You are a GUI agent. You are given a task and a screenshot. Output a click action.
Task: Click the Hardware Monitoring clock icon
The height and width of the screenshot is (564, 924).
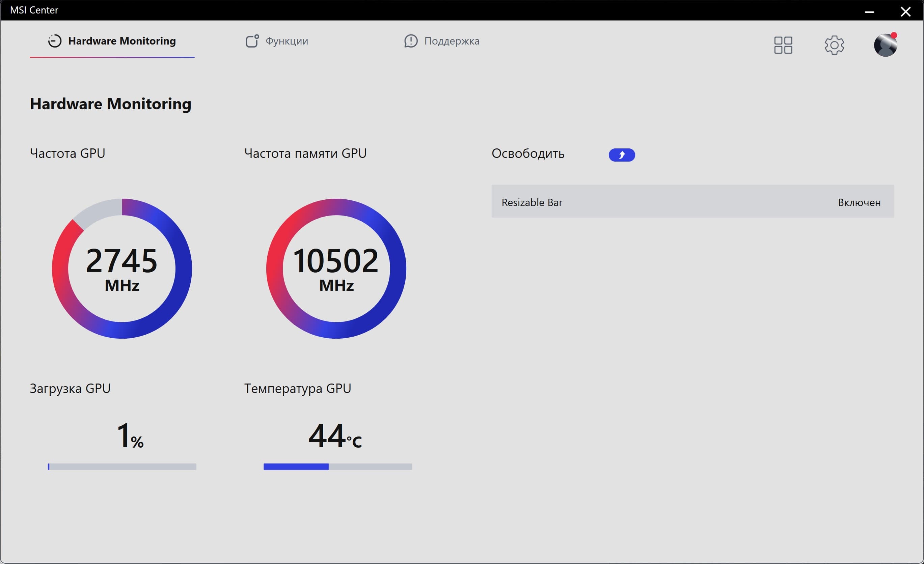[54, 41]
